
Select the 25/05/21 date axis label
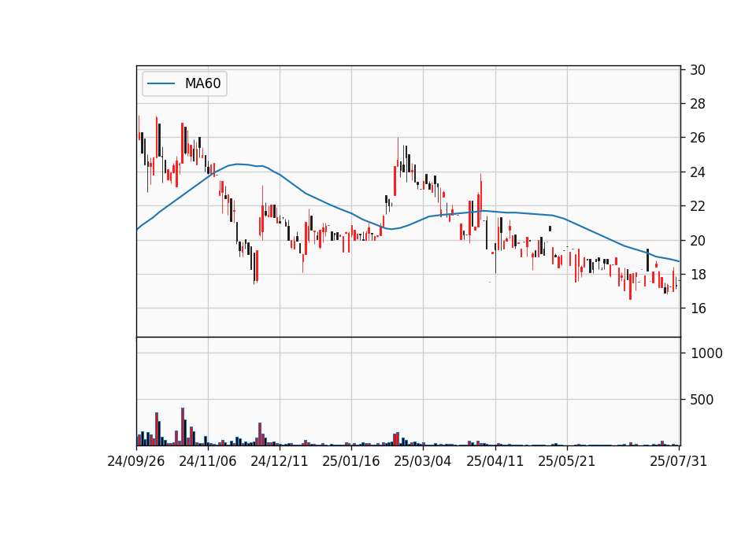point(566,461)
